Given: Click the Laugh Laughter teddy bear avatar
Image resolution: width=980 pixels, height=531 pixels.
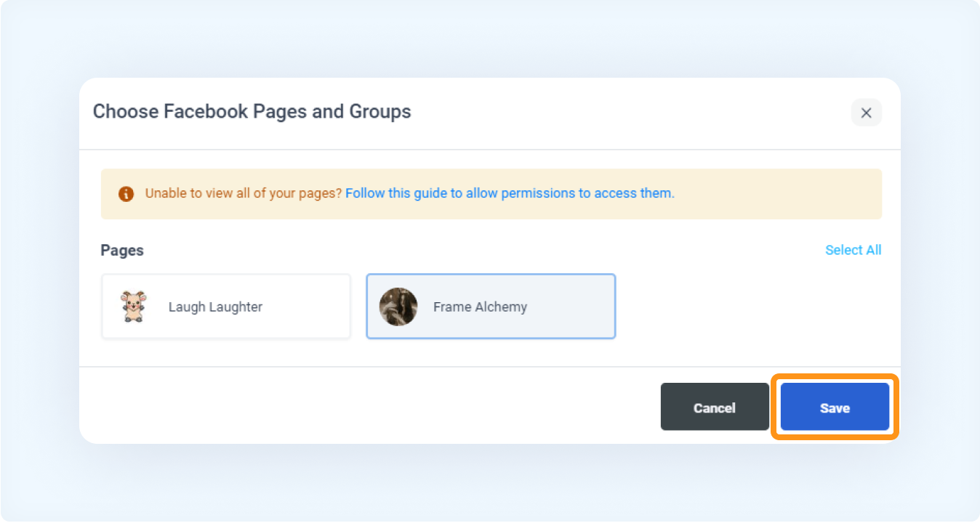Looking at the screenshot, I should point(133,307).
